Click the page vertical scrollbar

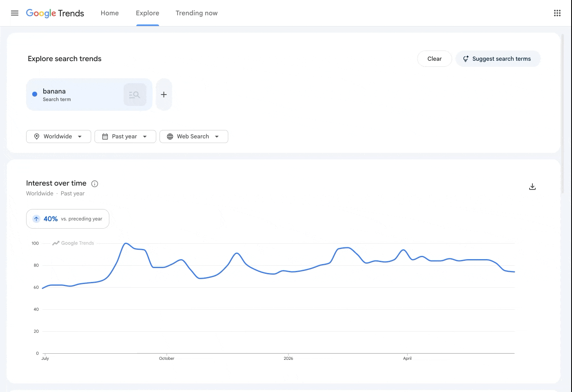click(x=563, y=114)
